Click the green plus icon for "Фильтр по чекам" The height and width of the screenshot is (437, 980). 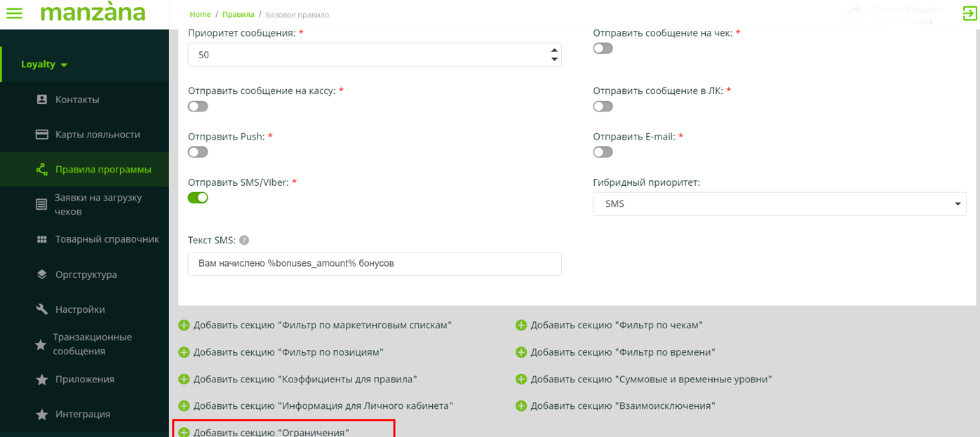[521, 325]
